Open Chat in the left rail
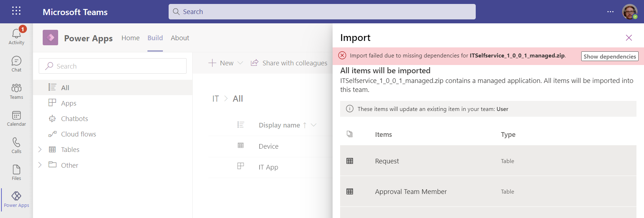This screenshot has height=218, width=644. pyautogui.click(x=17, y=64)
